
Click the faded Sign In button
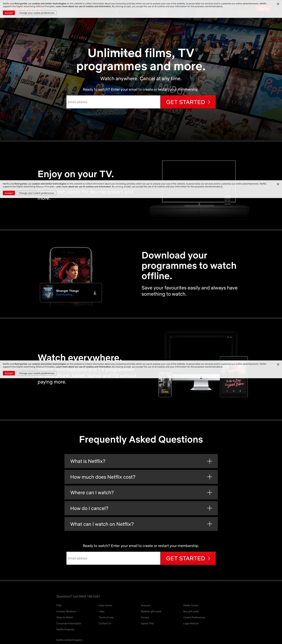[x=263, y=8]
